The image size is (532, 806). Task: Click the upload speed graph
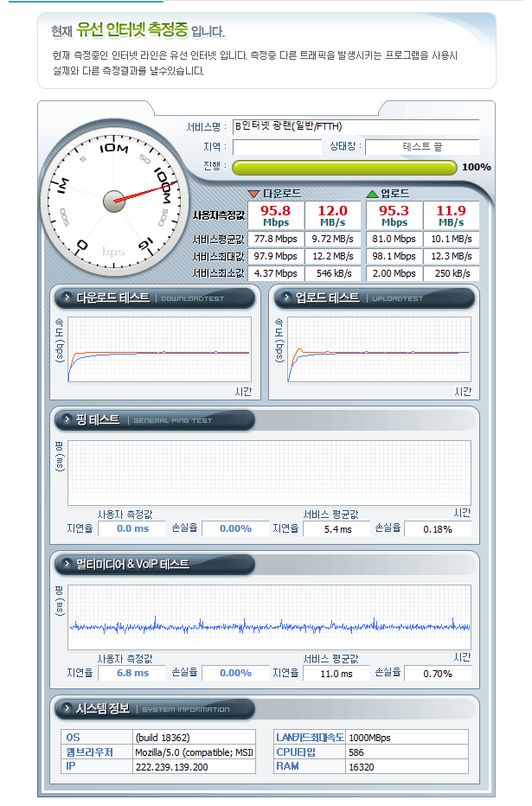pos(380,350)
